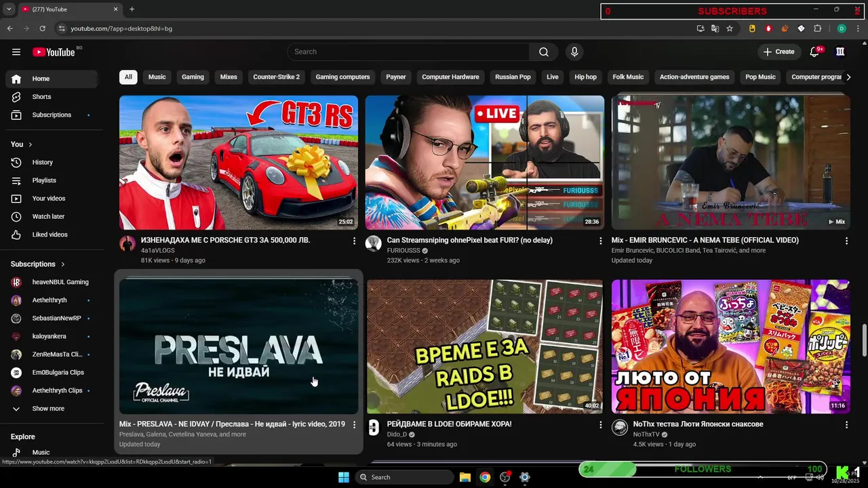This screenshot has height=488, width=868.
Task: Click the red hand blocker extension
Action: [768, 28]
